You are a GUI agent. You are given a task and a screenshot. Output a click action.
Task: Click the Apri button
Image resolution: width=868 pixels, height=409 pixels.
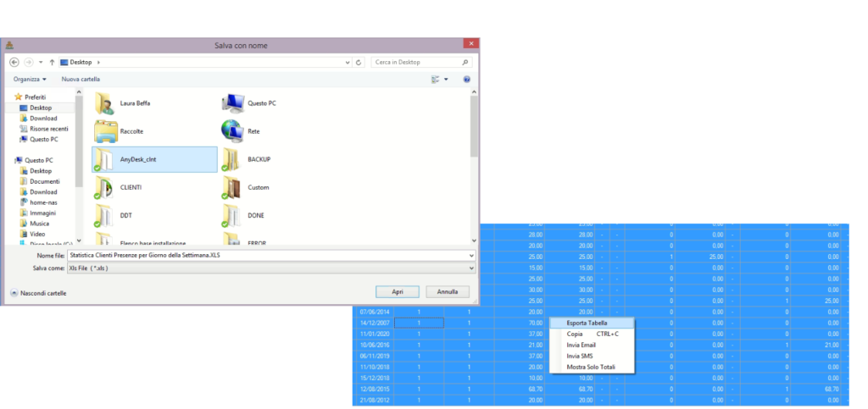pos(397,291)
